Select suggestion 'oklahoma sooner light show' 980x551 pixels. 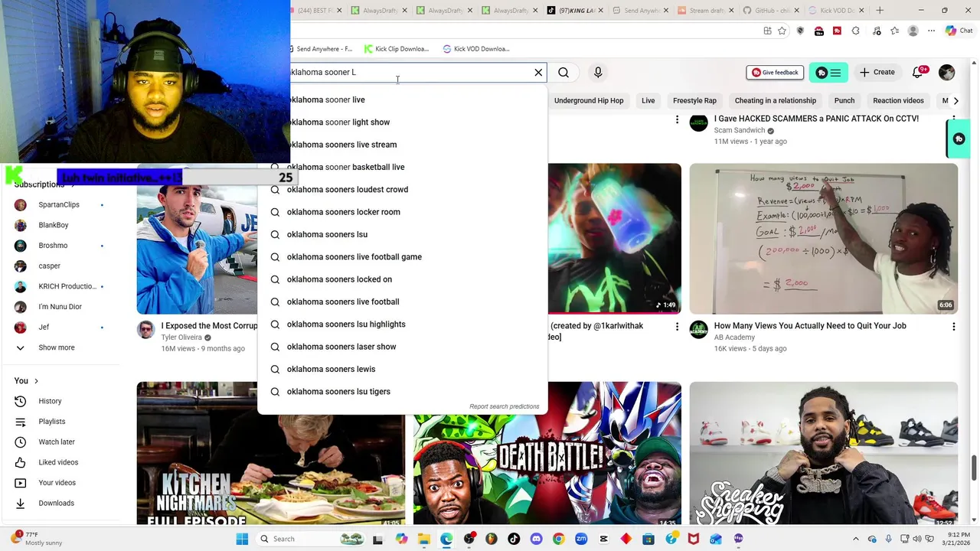(x=402, y=122)
